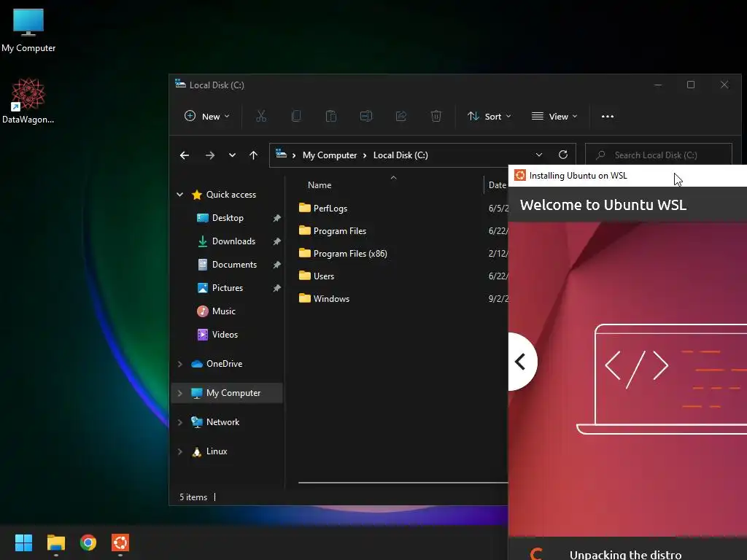The width and height of the screenshot is (747, 560).
Task: Expand the Linux tree node
Action: pyautogui.click(x=180, y=451)
